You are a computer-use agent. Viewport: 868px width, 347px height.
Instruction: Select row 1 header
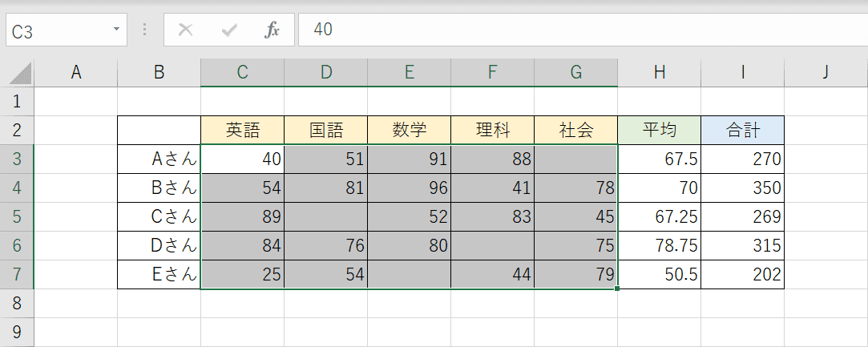tap(17, 101)
